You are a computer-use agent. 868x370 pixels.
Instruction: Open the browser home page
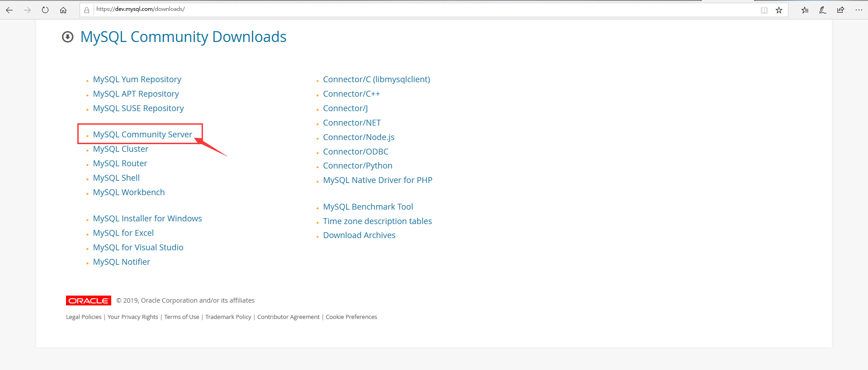click(63, 10)
